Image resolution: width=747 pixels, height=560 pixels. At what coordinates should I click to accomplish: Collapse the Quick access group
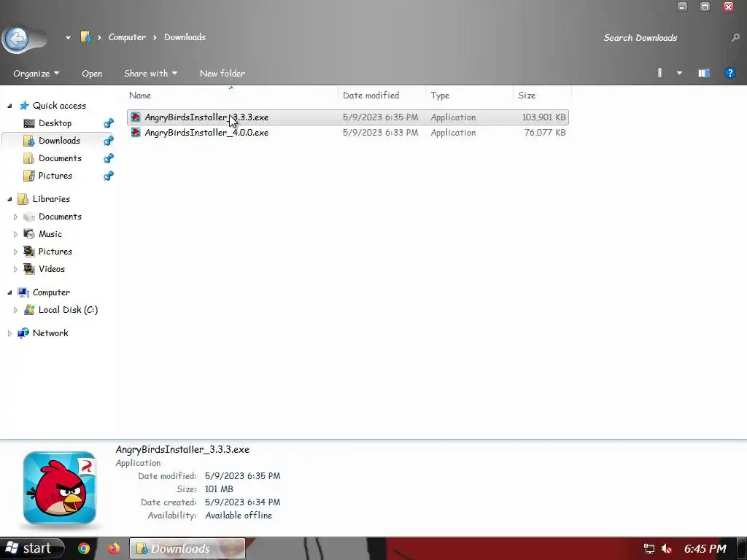click(x=9, y=106)
